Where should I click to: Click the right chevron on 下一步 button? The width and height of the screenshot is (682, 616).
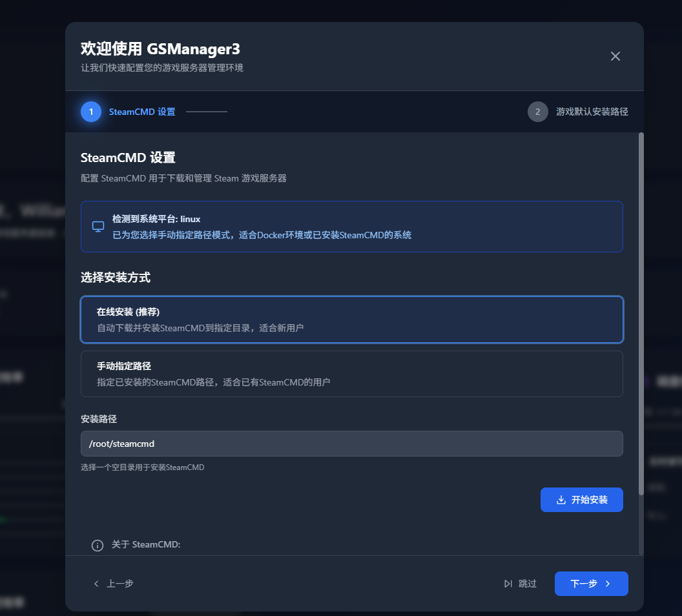[x=608, y=584]
